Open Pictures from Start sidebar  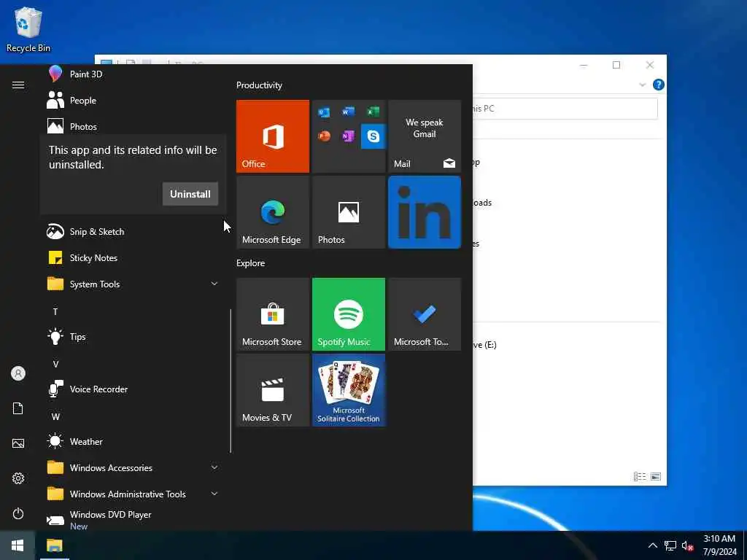[x=18, y=443]
